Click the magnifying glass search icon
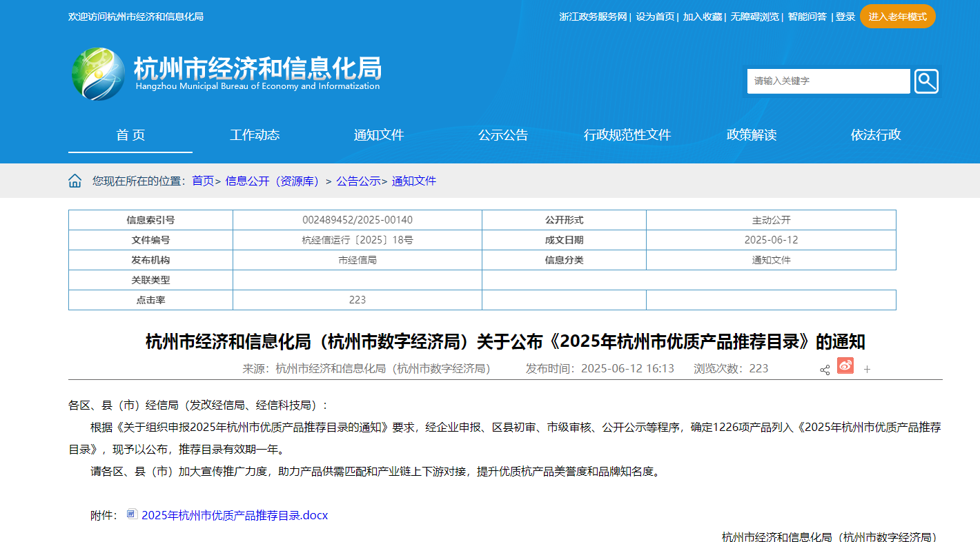The height and width of the screenshot is (542, 980). tap(926, 81)
